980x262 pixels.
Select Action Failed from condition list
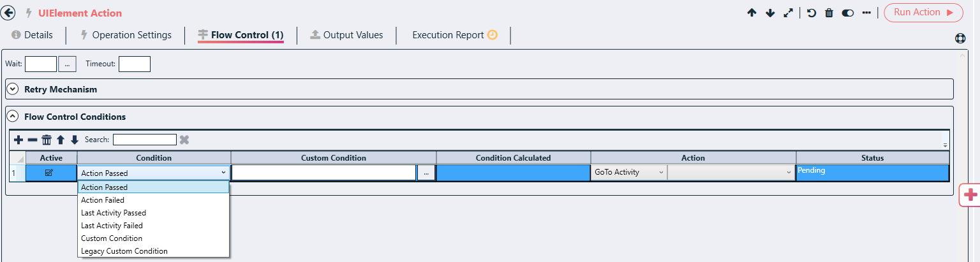pos(103,200)
